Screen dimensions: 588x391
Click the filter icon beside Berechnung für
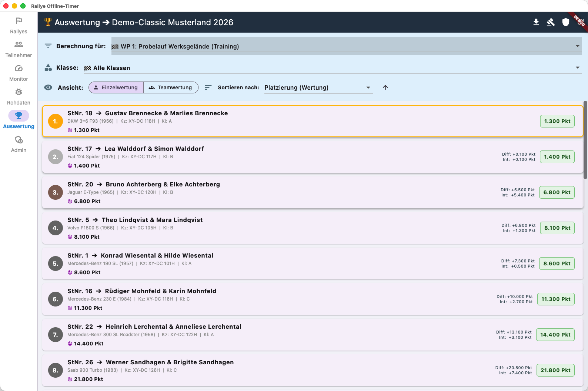[48, 46]
